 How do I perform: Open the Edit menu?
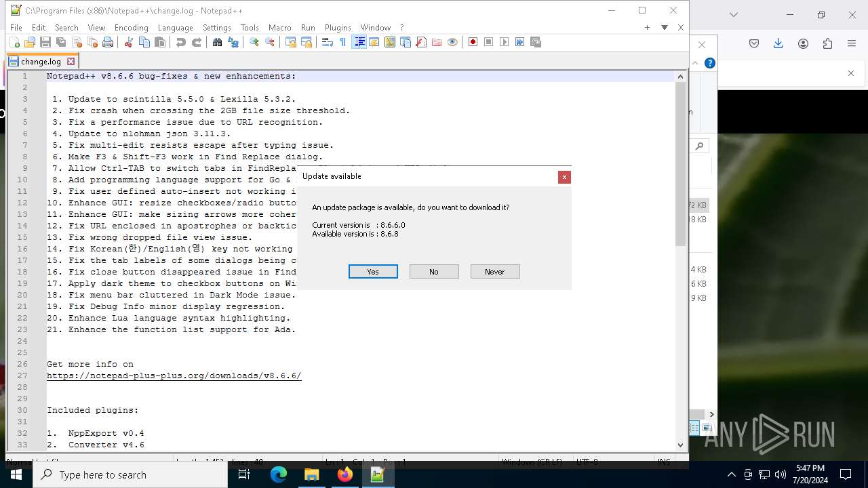(39, 28)
